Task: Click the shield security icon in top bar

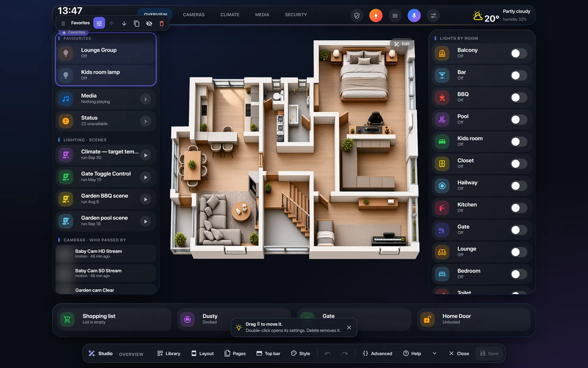Action: coord(357,15)
